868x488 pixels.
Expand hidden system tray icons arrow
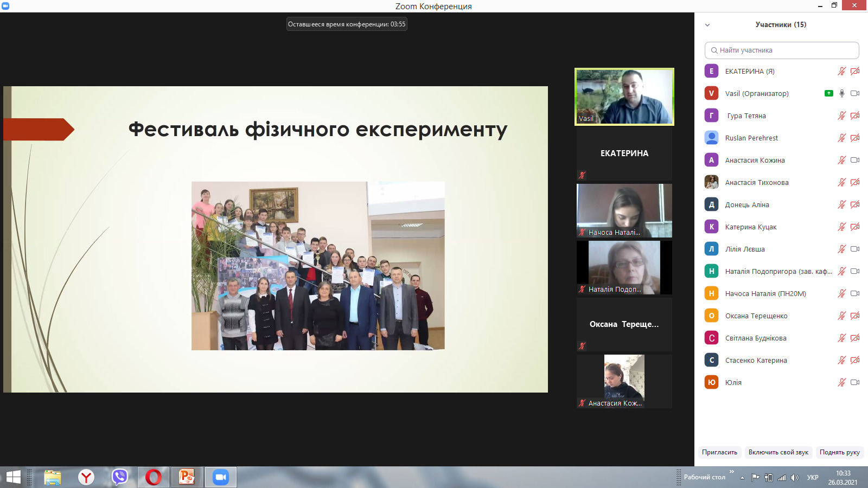pyautogui.click(x=742, y=478)
